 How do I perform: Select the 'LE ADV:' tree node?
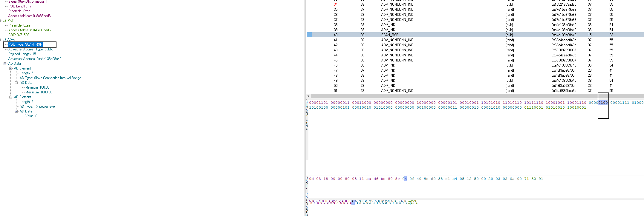pos(9,40)
